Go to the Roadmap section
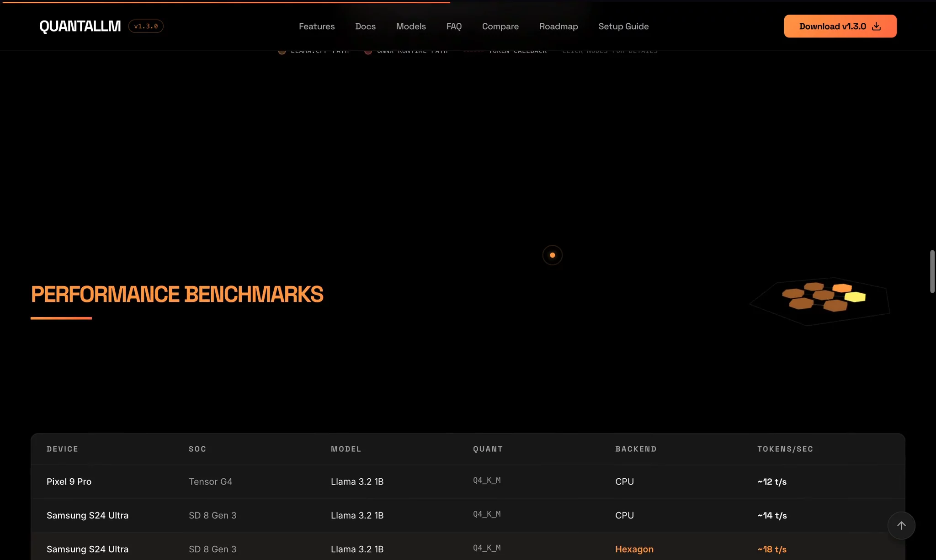The width and height of the screenshot is (936, 560). (x=558, y=26)
